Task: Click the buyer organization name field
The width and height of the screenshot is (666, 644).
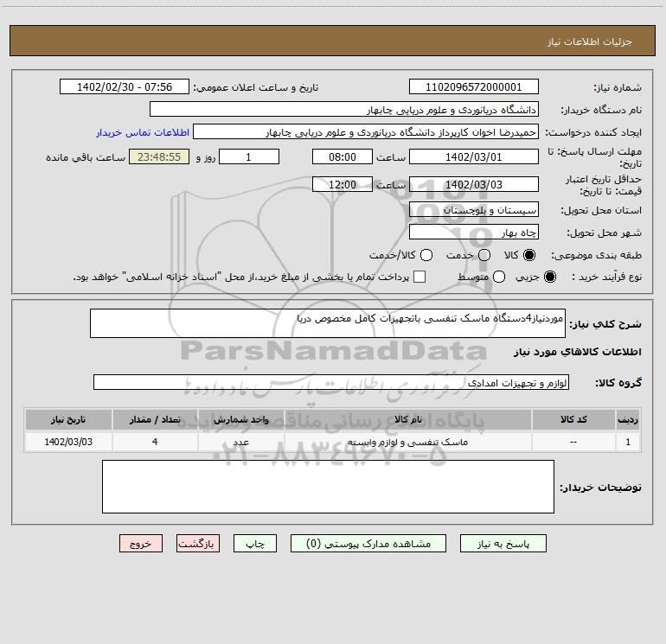Action: pos(344,109)
